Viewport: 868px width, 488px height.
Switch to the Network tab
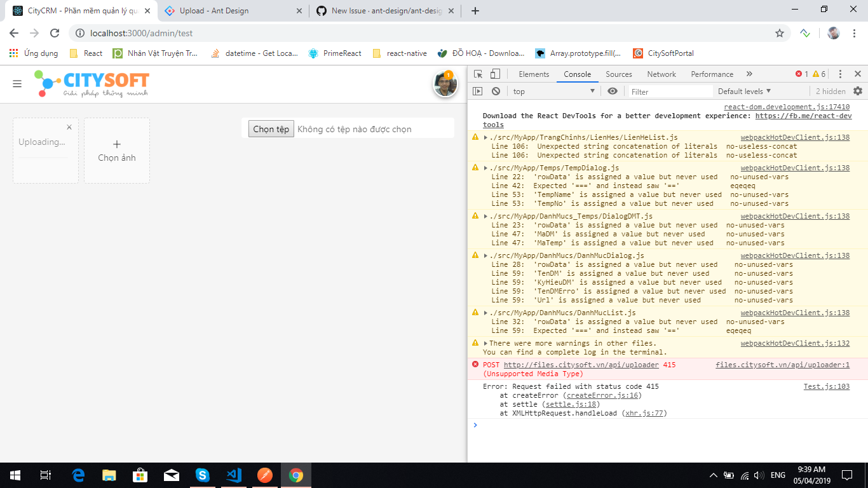click(x=661, y=74)
